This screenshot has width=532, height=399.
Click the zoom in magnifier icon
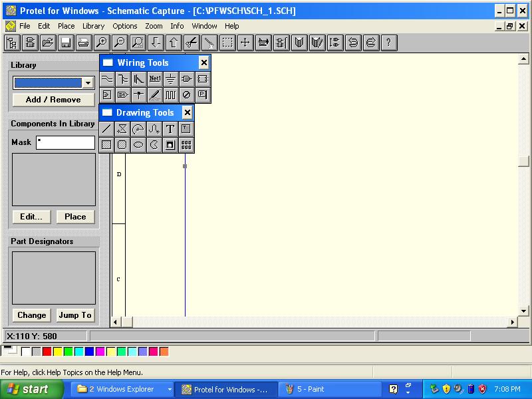coord(102,43)
